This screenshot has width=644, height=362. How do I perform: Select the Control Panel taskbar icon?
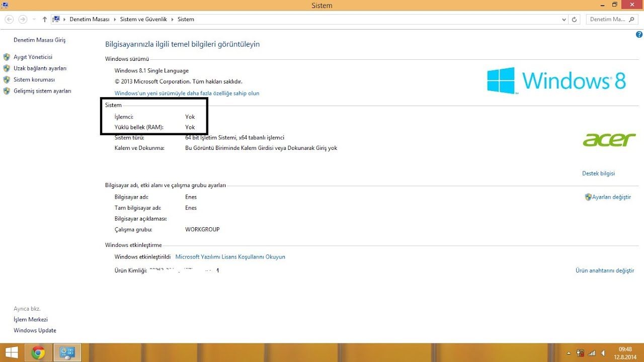[67, 352]
